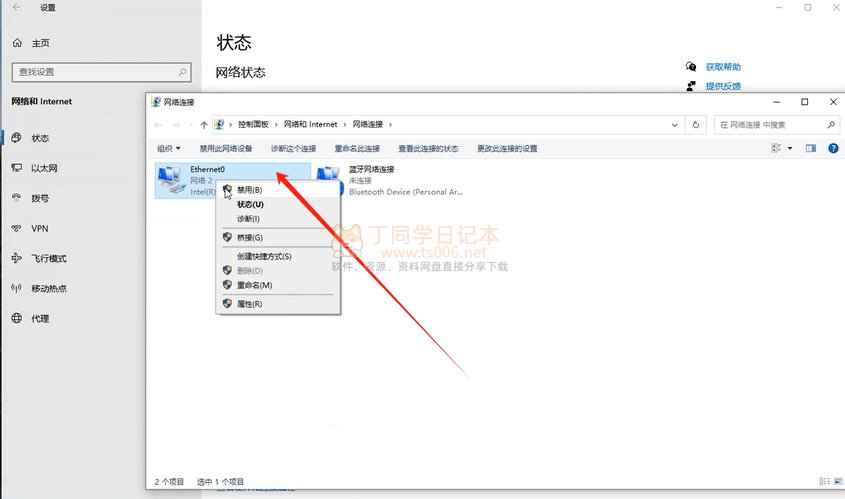
Task: Click the blue help question mark icon
Action: [x=833, y=148]
